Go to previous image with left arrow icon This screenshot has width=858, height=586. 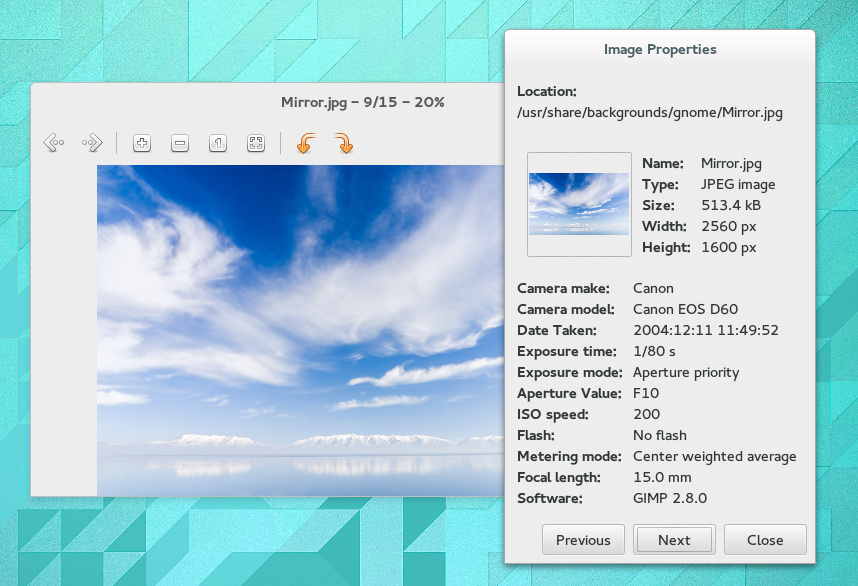tap(54, 143)
